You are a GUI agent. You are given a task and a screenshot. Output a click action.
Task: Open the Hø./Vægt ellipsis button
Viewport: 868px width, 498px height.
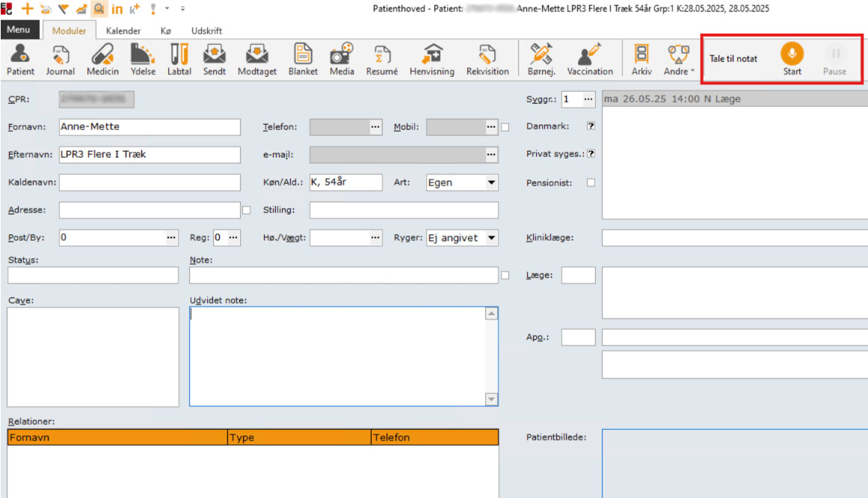(x=375, y=238)
